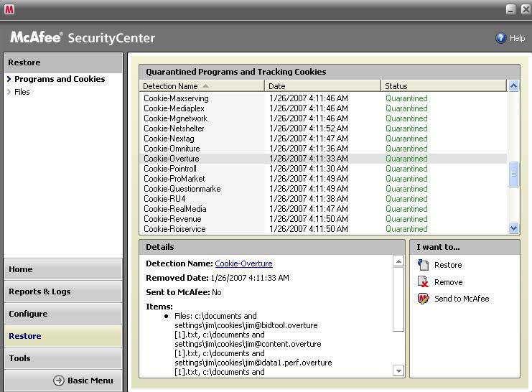
Task: Select the Cookie-Maxserving row
Action: click(323, 98)
